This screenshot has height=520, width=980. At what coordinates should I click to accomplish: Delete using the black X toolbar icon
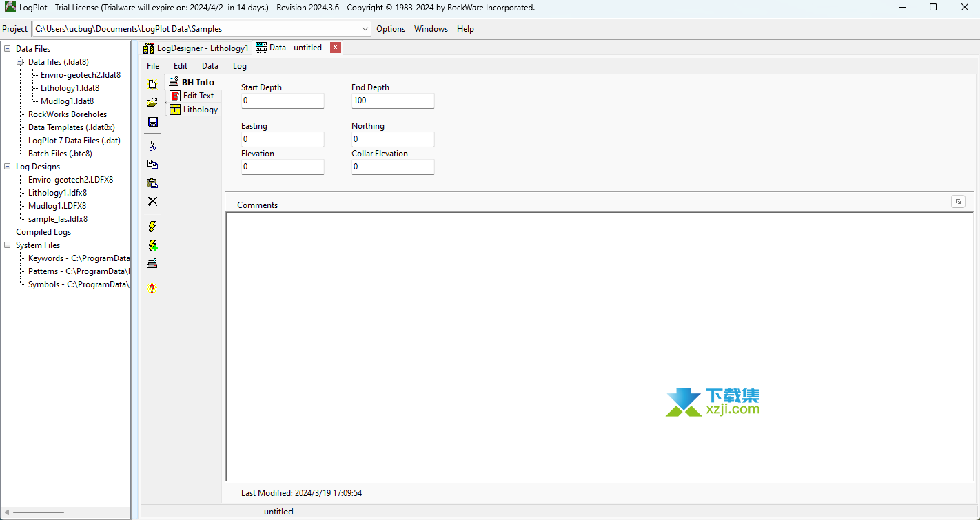coord(152,201)
